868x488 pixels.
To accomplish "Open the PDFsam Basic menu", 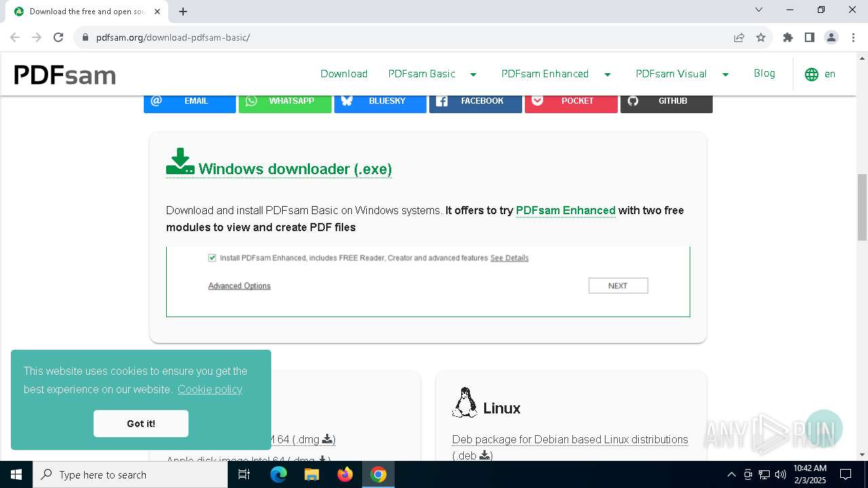I will coord(422,74).
